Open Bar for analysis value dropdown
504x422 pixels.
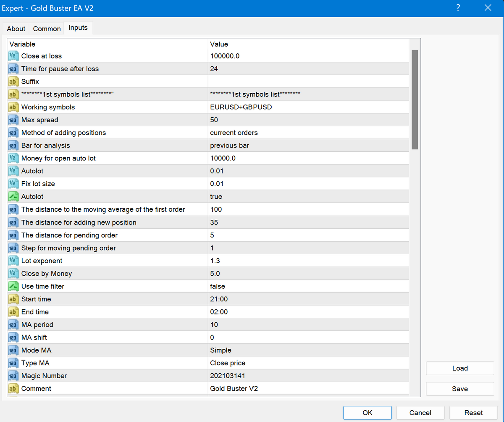point(308,145)
